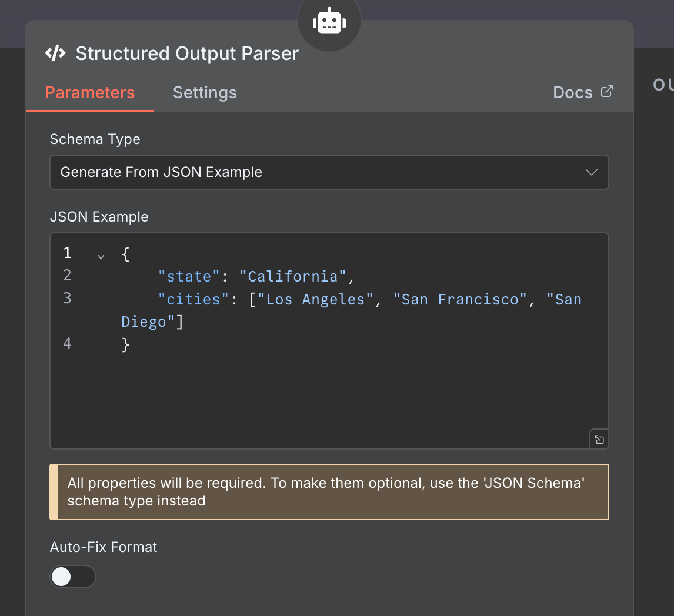Click the Auto-Fix Format label
The width and height of the screenshot is (674, 616).
[x=104, y=547]
